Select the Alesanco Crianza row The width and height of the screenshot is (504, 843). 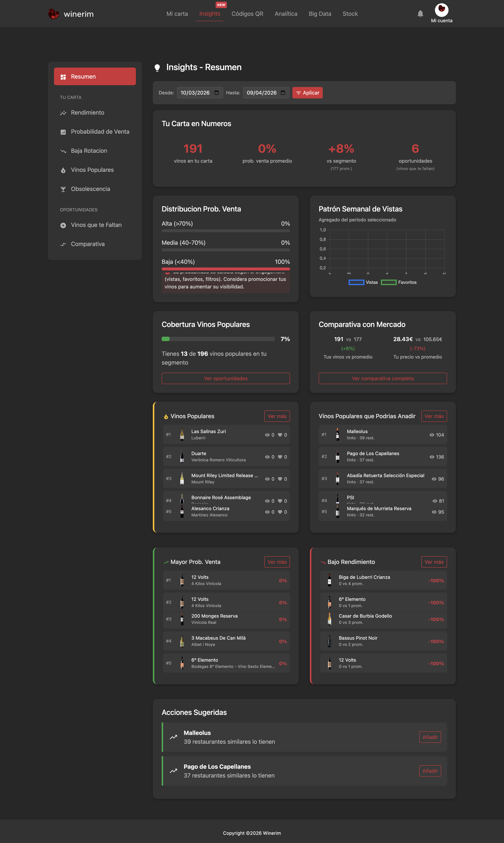coord(226,512)
